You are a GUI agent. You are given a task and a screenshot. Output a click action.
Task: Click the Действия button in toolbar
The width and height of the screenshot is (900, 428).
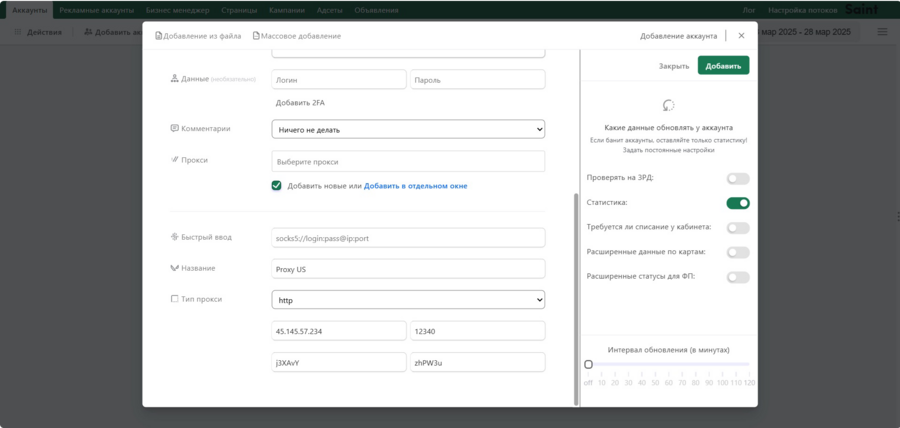(38, 32)
